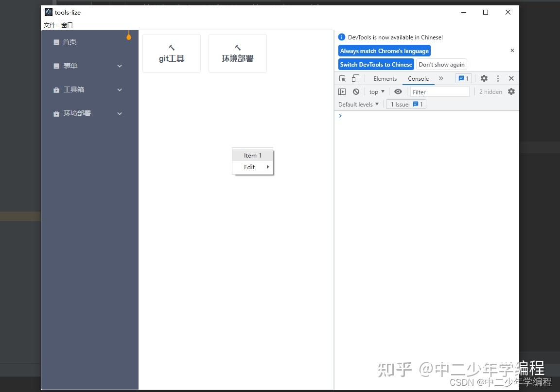Expand the 工具箱 submenu chevron
560x392 pixels.
coord(120,89)
